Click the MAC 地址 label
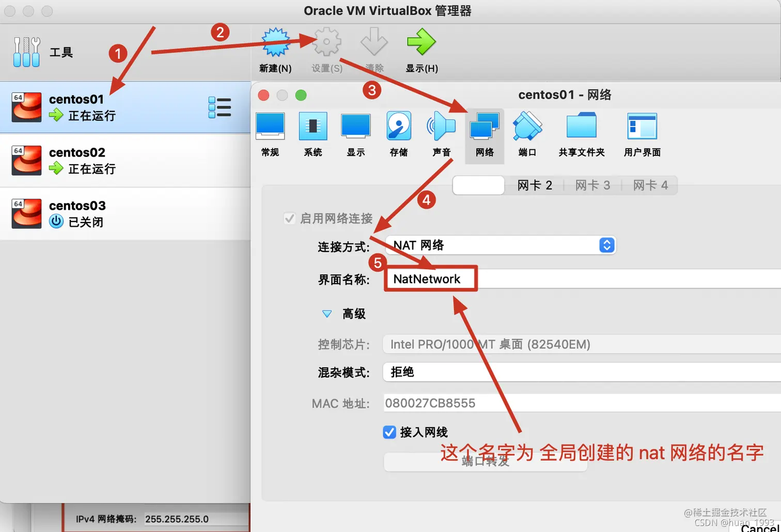Screen dimensions: 781x532 click(341, 403)
